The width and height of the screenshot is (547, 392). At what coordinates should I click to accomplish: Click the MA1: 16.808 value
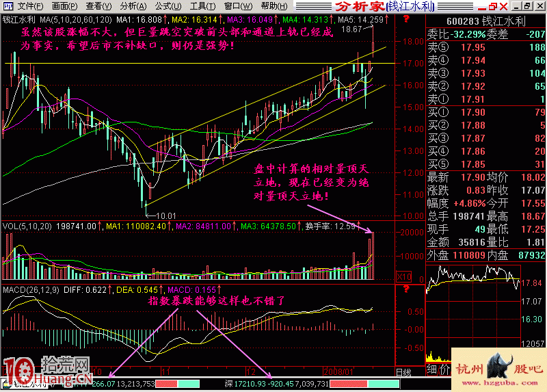[139, 20]
